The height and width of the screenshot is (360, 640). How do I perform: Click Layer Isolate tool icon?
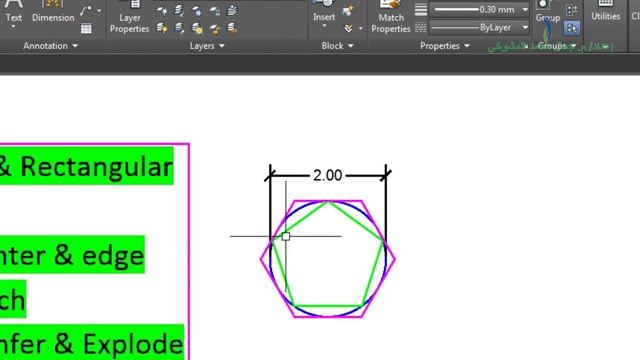click(x=179, y=11)
